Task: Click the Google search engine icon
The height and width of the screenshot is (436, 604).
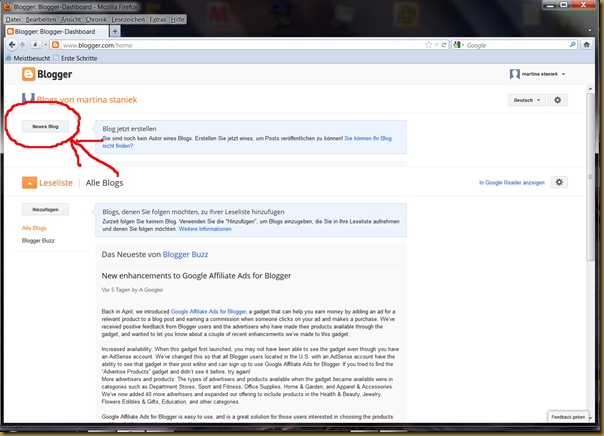Action: pos(457,45)
